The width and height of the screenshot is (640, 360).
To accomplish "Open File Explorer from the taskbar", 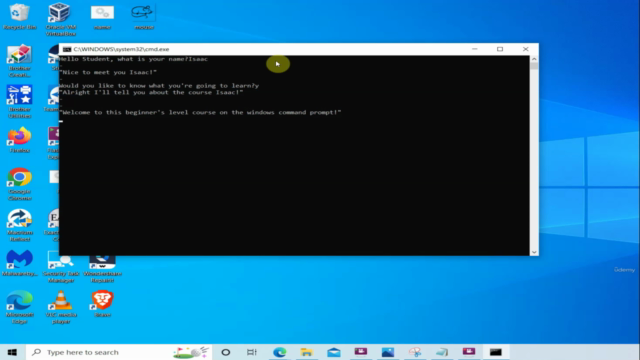I will coord(307,352).
